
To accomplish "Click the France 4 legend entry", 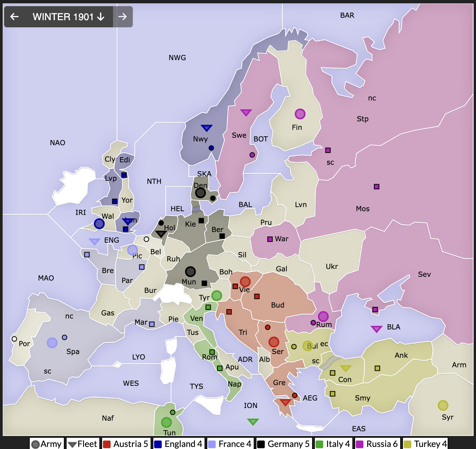I will coord(230,444).
